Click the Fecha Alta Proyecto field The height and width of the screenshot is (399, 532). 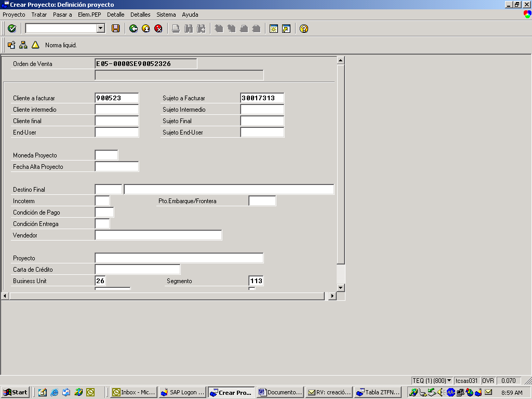pos(117,167)
